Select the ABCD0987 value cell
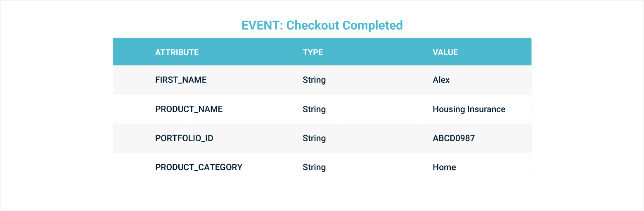This screenshot has width=644, height=211. (x=454, y=138)
